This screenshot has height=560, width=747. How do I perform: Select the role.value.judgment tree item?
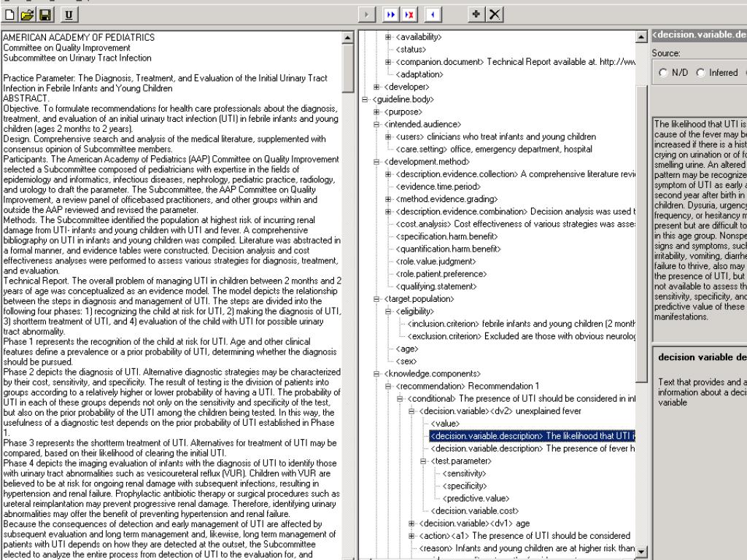[x=436, y=262]
